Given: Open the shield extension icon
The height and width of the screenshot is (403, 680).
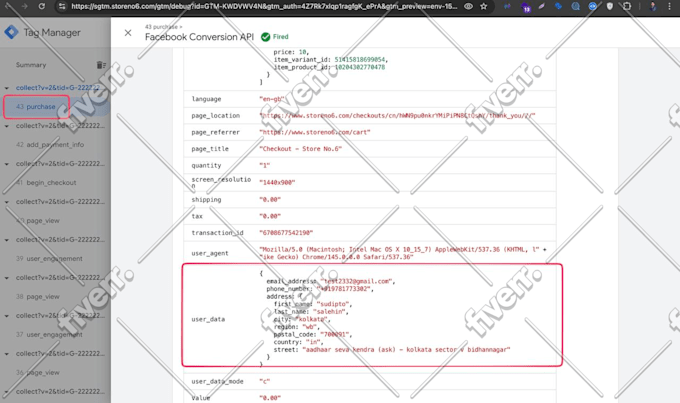Looking at the screenshot, I should 610,6.
